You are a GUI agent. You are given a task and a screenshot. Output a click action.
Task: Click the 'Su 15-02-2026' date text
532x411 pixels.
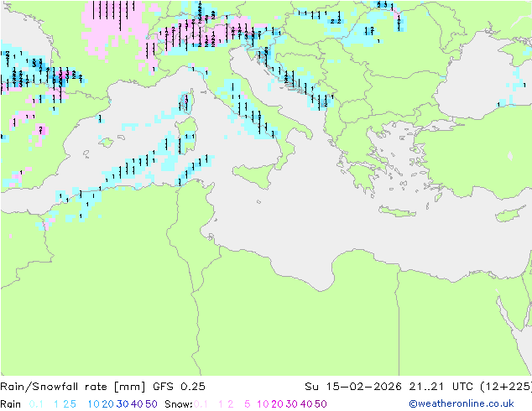[x=353, y=387]
